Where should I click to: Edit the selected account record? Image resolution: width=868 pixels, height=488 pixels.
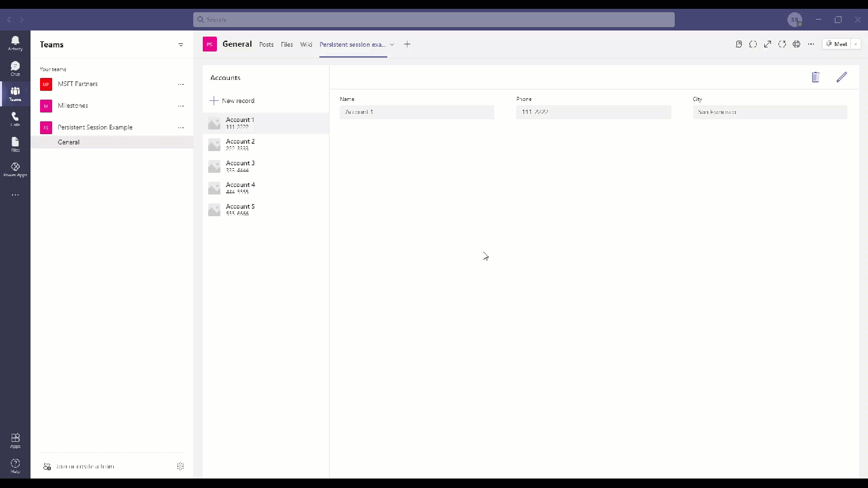[x=842, y=77]
